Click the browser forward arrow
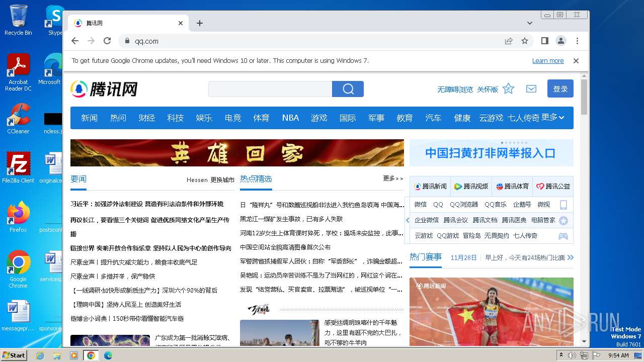644x362 pixels. point(91,41)
